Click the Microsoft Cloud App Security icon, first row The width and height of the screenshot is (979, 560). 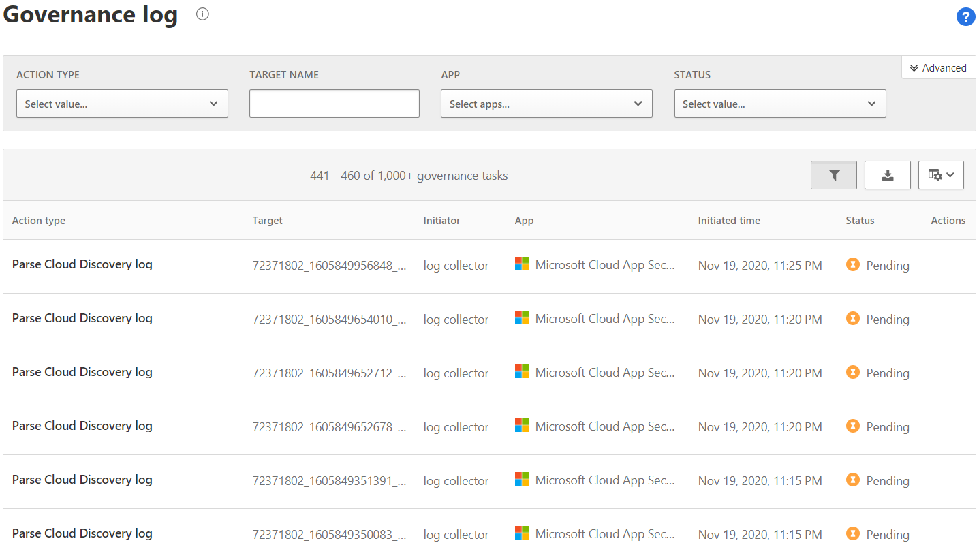[x=521, y=263]
